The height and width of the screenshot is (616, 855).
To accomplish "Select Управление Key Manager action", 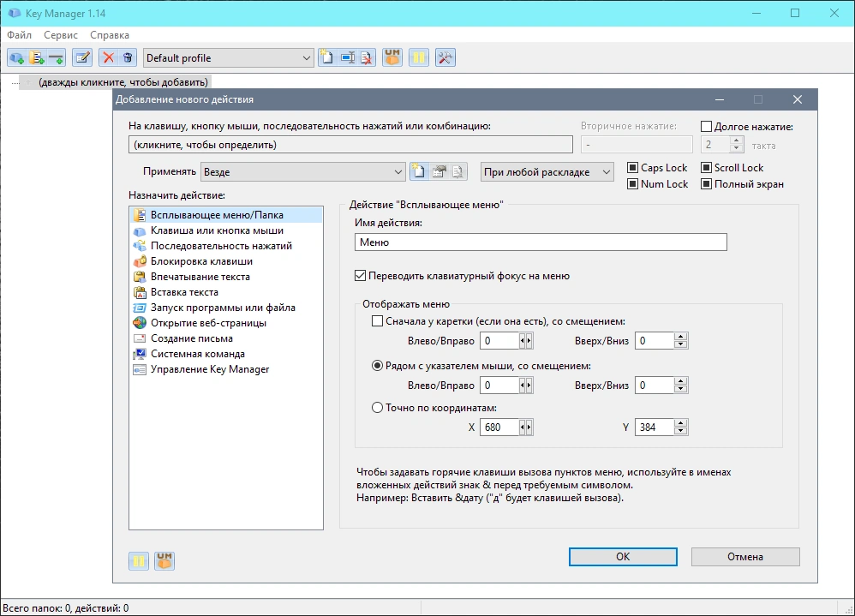I will pyautogui.click(x=226, y=369).
